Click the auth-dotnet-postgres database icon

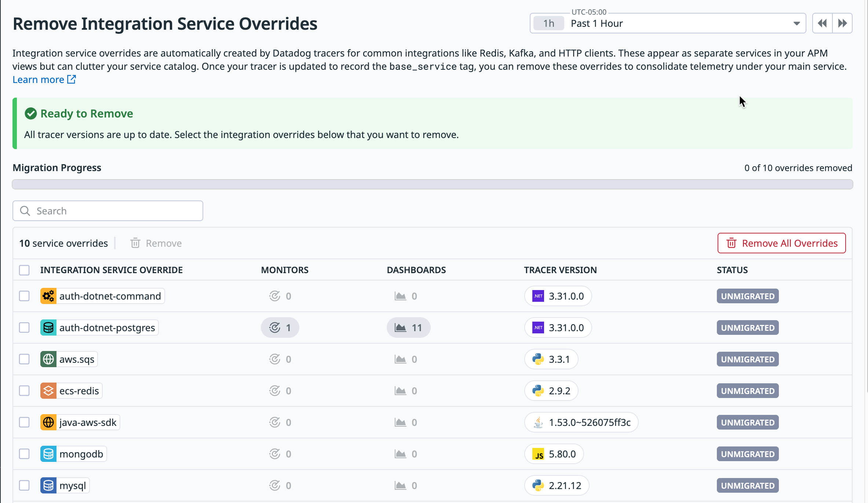pyautogui.click(x=48, y=328)
